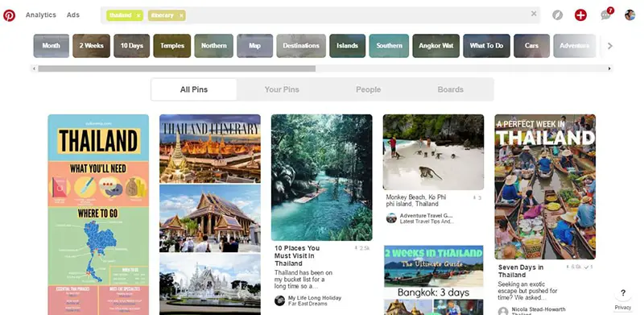Switch to the All Pins tab
The image size is (644, 315).
194,89
